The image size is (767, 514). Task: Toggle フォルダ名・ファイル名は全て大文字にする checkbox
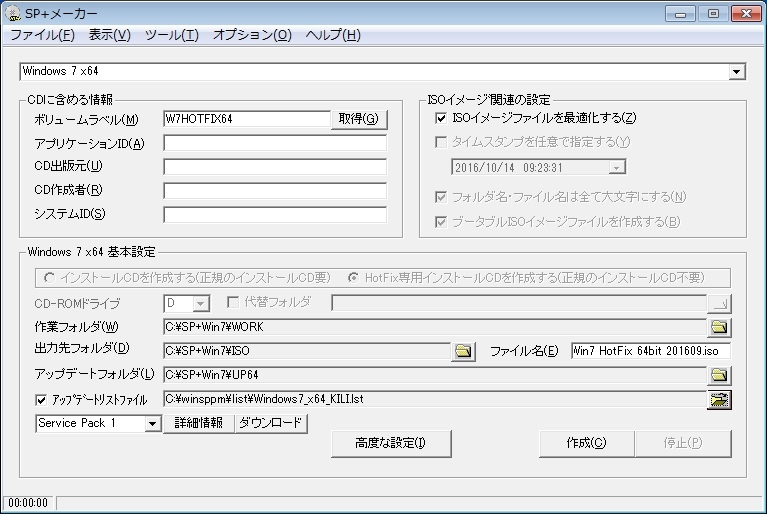click(441, 197)
